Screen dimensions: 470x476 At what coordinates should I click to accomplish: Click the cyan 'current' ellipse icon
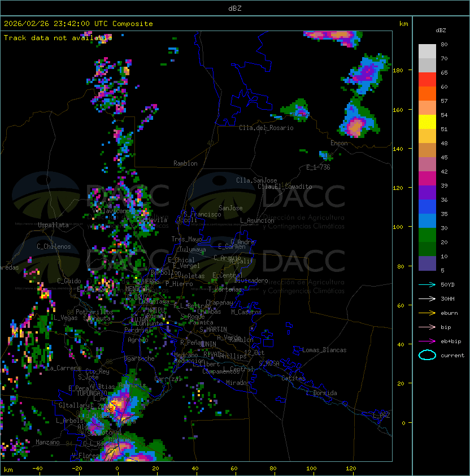[427, 355]
